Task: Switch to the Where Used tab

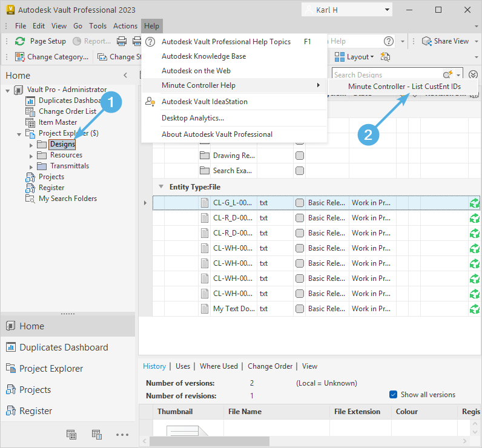Action: (x=219, y=366)
